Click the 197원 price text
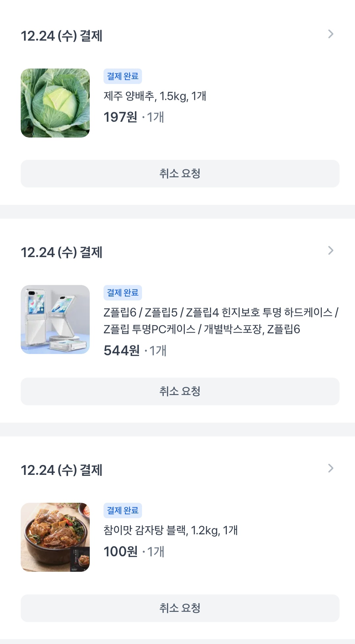 pyautogui.click(x=120, y=117)
